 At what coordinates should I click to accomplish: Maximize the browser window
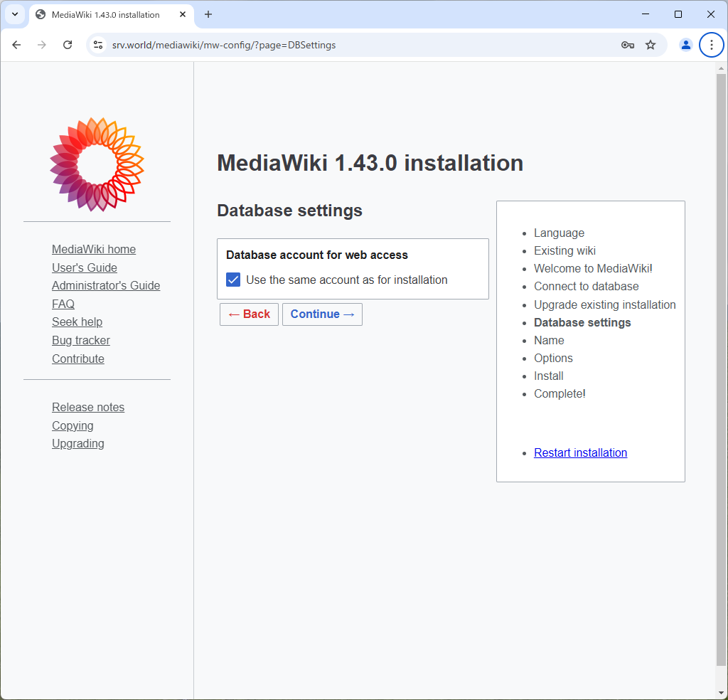tap(678, 14)
